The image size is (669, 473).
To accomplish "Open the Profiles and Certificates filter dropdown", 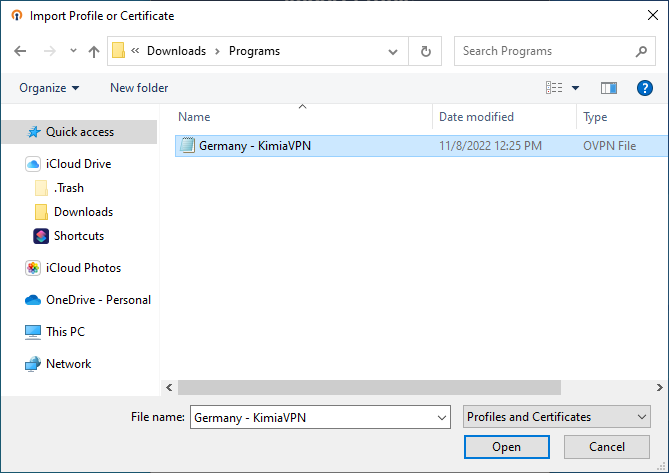I will click(x=557, y=417).
